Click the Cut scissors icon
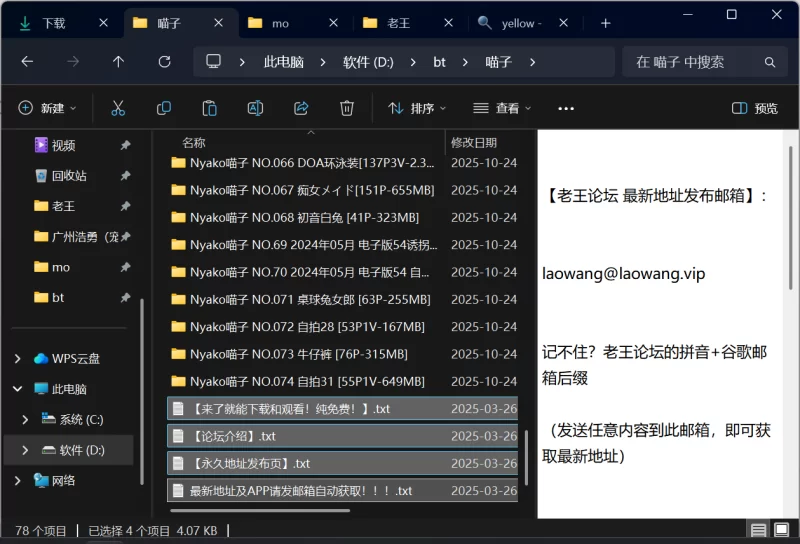The height and width of the screenshot is (544, 800). tap(118, 108)
